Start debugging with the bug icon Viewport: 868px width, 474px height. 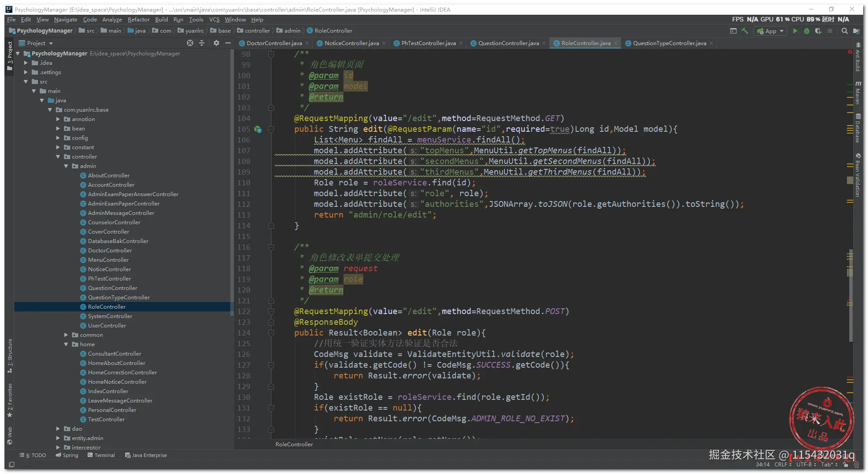(x=807, y=31)
